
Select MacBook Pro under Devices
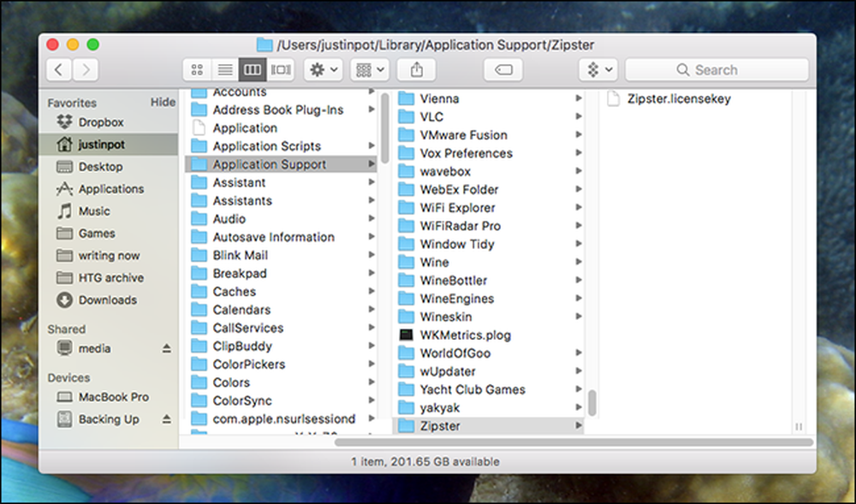(108, 397)
